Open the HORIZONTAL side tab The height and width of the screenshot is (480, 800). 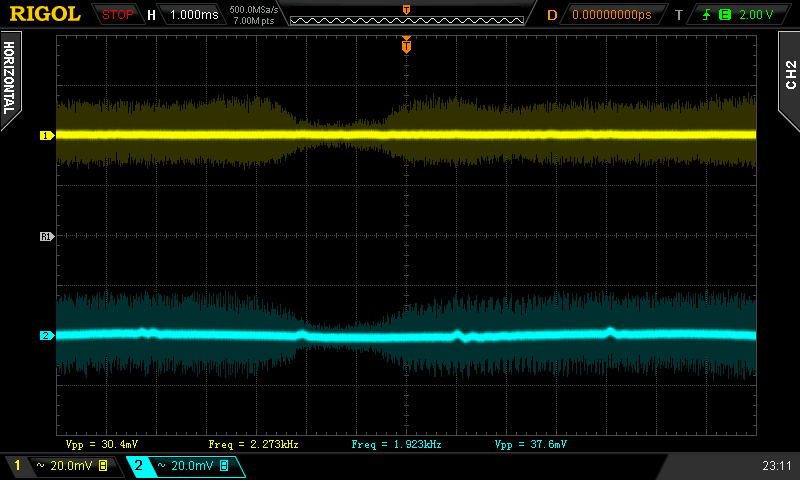10,78
